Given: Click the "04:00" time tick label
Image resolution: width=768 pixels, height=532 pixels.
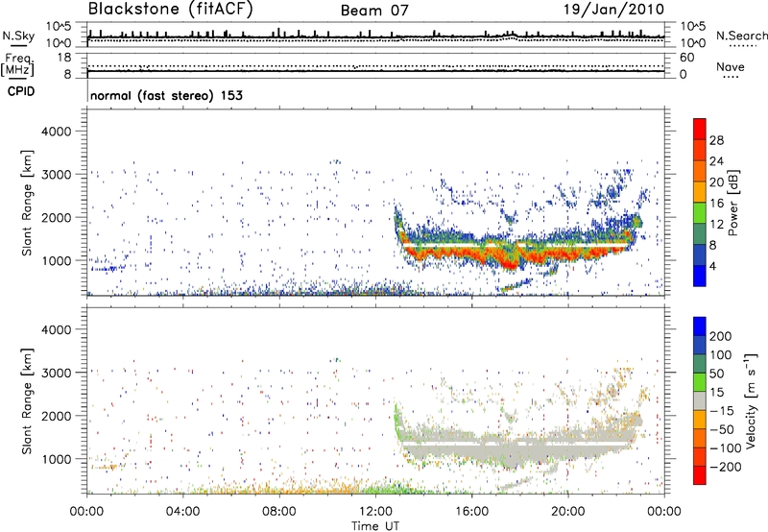Looking at the screenshot, I should tap(182, 512).
